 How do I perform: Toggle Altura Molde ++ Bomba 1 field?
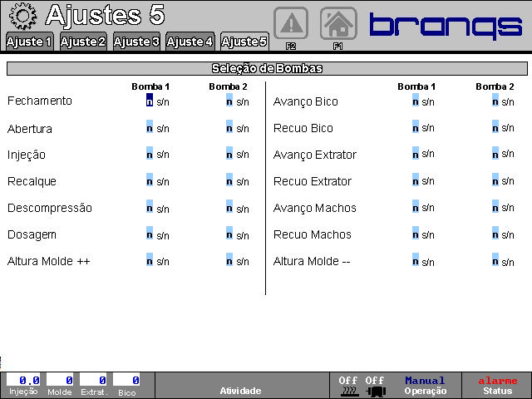coord(150,261)
